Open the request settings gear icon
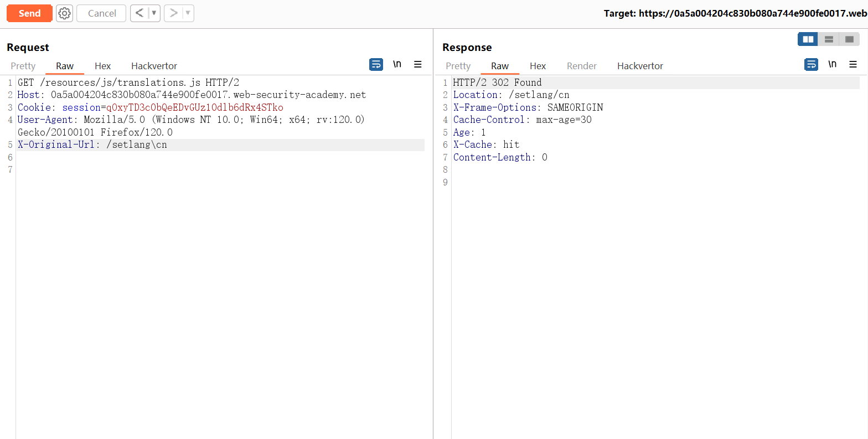Image resolution: width=868 pixels, height=439 pixels. pos(65,13)
